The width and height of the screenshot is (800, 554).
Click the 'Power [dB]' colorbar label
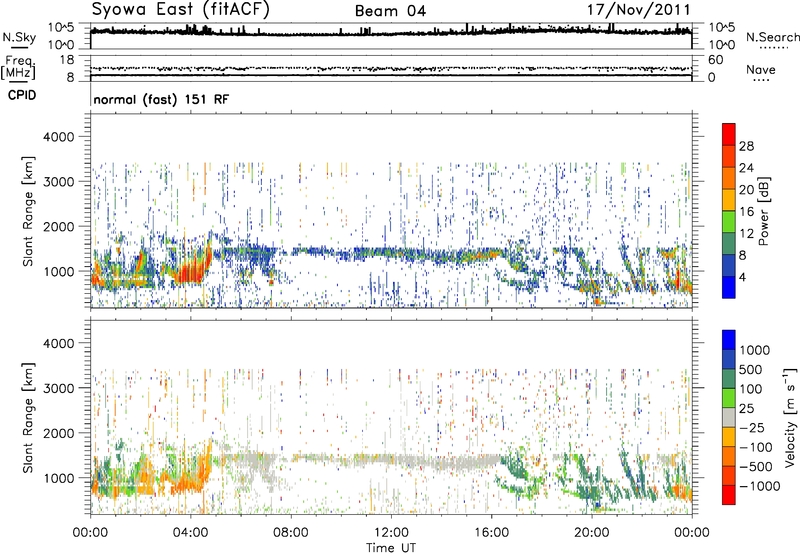[x=764, y=211]
